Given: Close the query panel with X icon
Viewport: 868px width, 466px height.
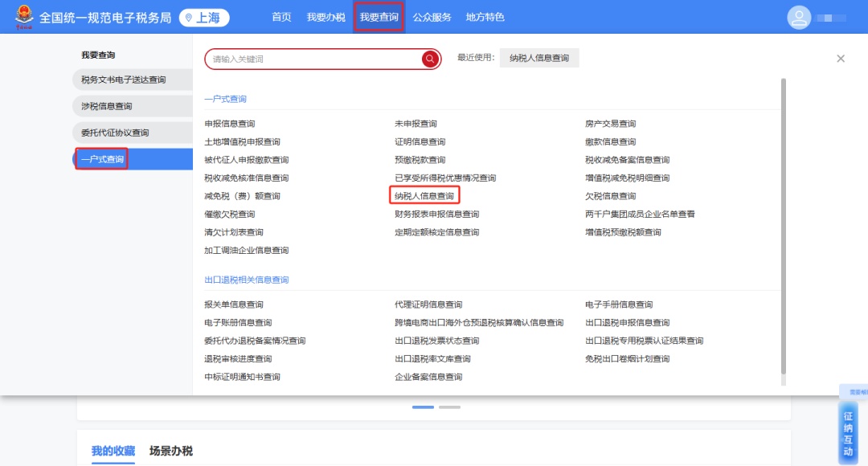Looking at the screenshot, I should tap(841, 59).
